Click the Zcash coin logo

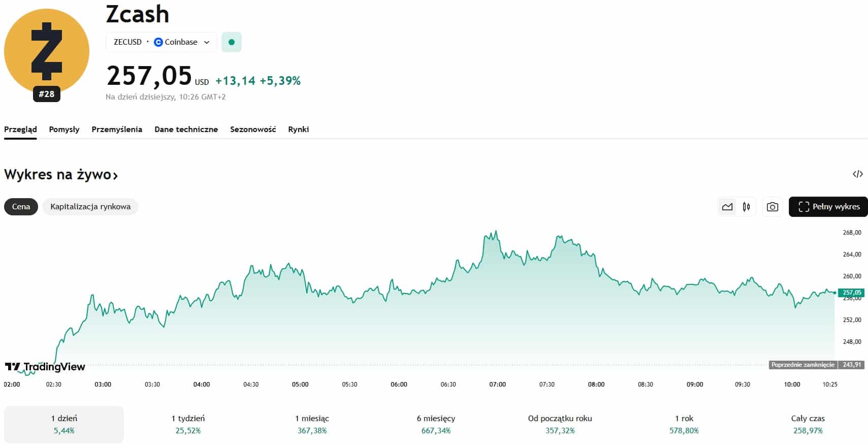[46, 51]
